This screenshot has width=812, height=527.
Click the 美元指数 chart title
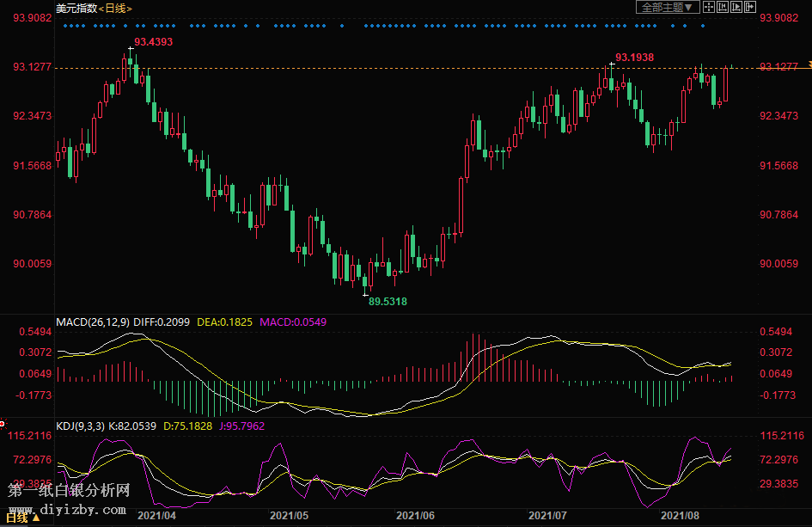76,8
